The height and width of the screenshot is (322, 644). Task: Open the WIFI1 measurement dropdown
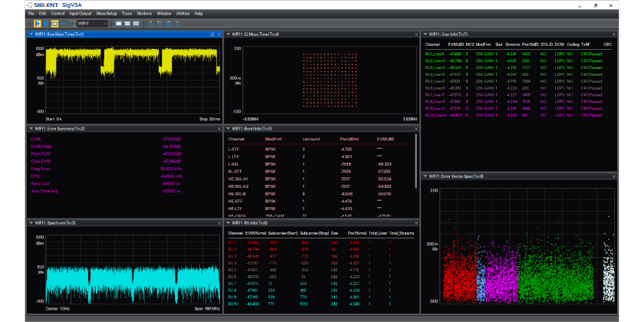(103, 24)
